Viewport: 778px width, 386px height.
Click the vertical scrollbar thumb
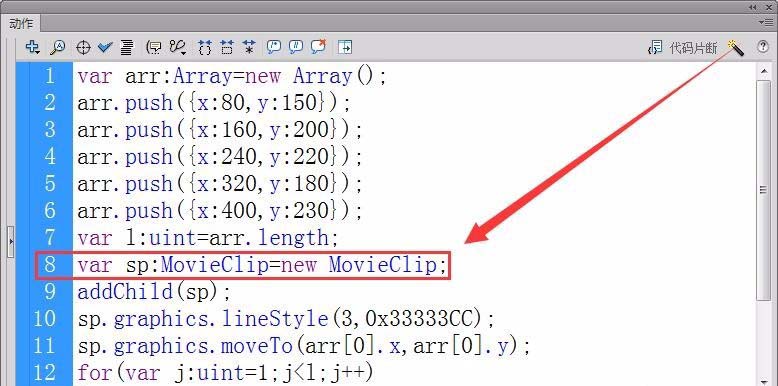(x=763, y=190)
